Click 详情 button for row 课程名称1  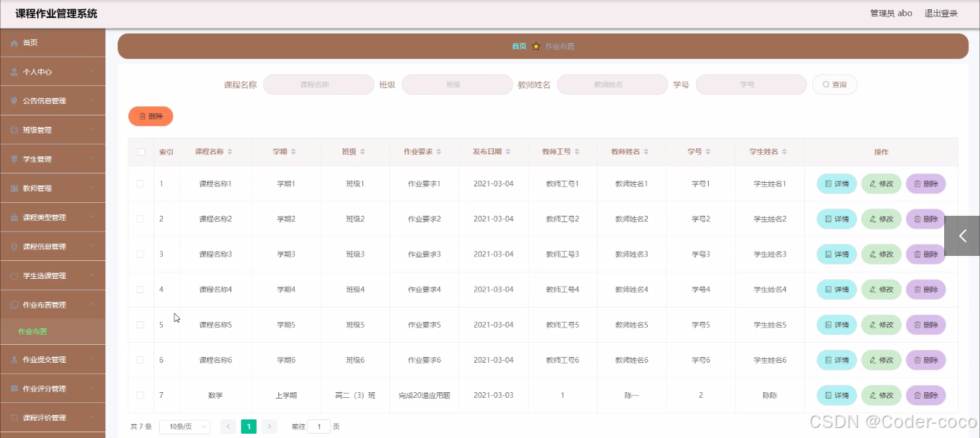point(837,184)
